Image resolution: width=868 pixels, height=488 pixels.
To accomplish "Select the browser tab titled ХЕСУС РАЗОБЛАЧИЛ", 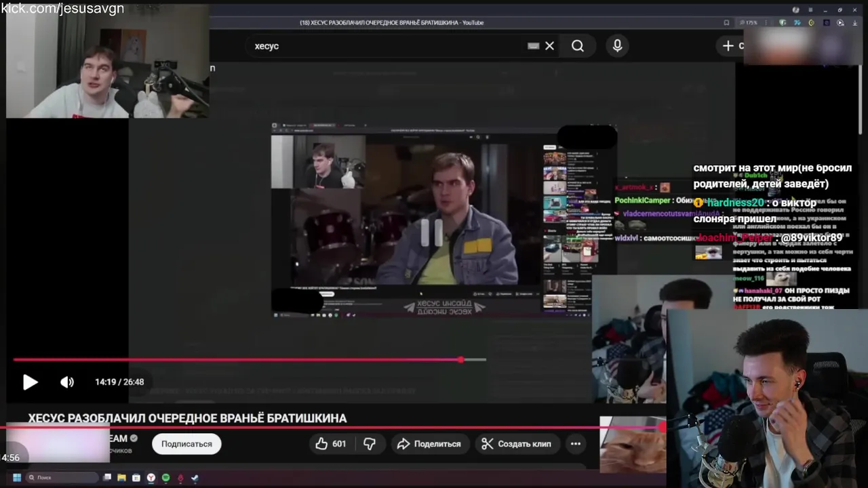I will pyautogui.click(x=392, y=22).
